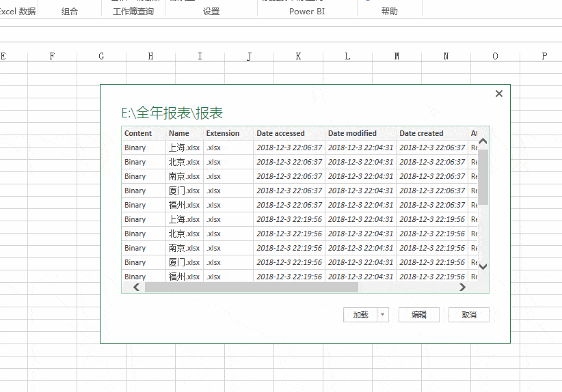This screenshot has width=562, height=392.
Task: Click the 组合 ribbon group label
Action: [x=70, y=12]
